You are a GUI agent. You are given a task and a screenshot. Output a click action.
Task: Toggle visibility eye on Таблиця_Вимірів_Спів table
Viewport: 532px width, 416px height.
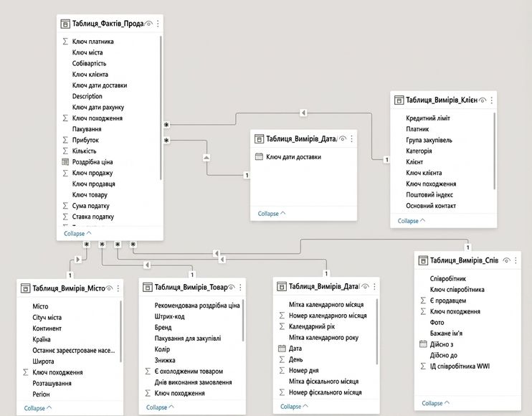coord(506,260)
